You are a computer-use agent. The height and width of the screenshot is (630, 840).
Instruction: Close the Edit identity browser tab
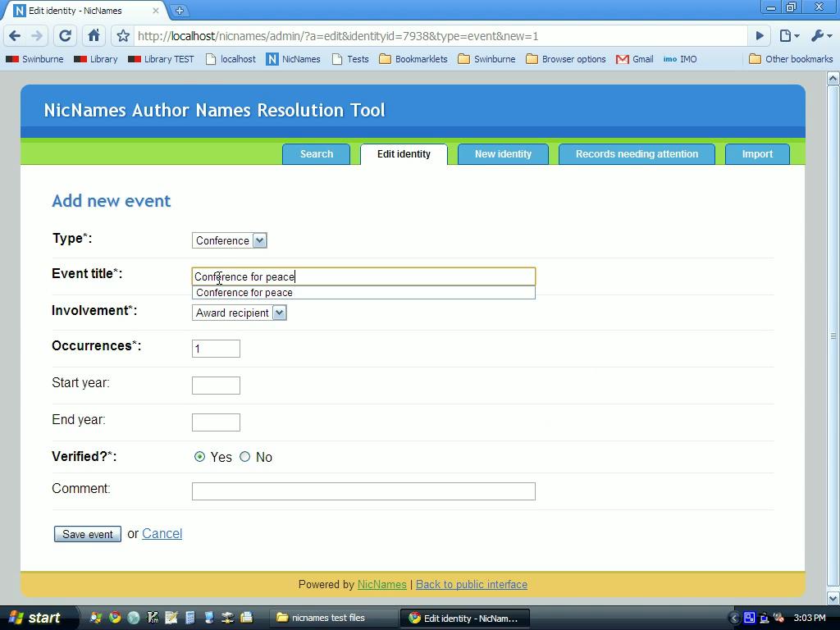tap(155, 10)
